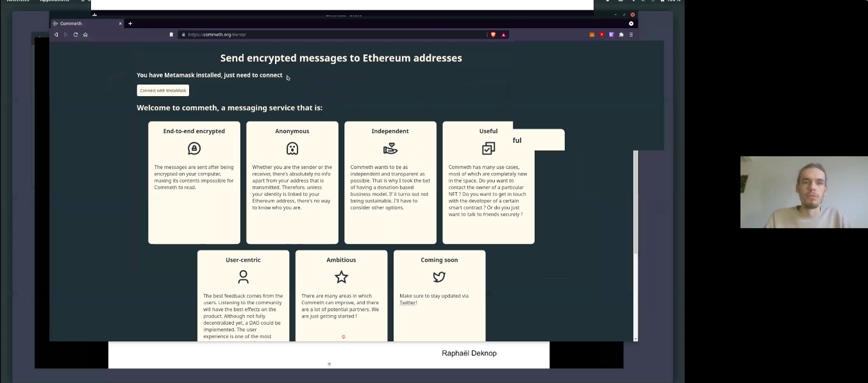Click the 'Coming soon' card heading

tap(439, 260)
